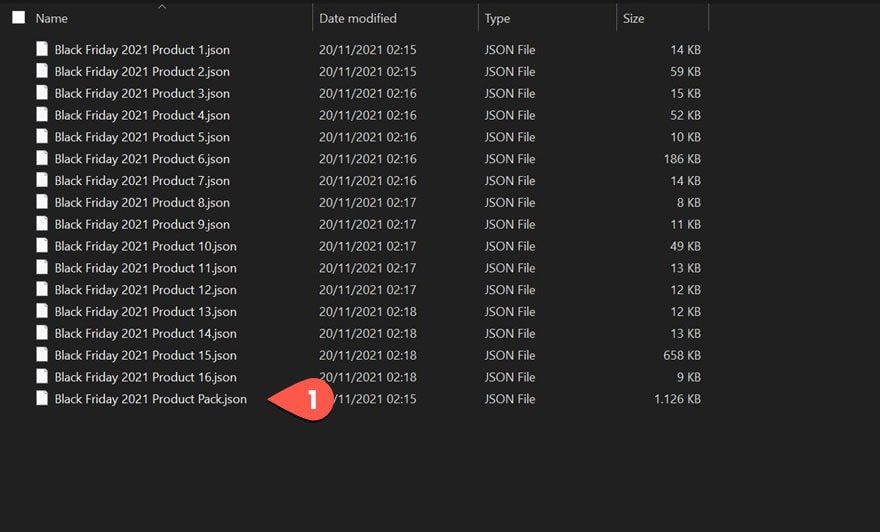Screen dimensions: 880x532
Task: Click file icon of Product 1.json
Action: pos(42,49)
